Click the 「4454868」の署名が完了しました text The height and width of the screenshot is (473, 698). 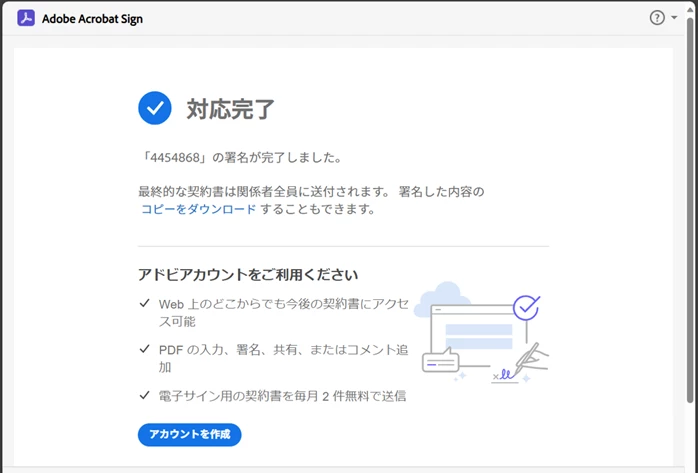click(241, 158)
